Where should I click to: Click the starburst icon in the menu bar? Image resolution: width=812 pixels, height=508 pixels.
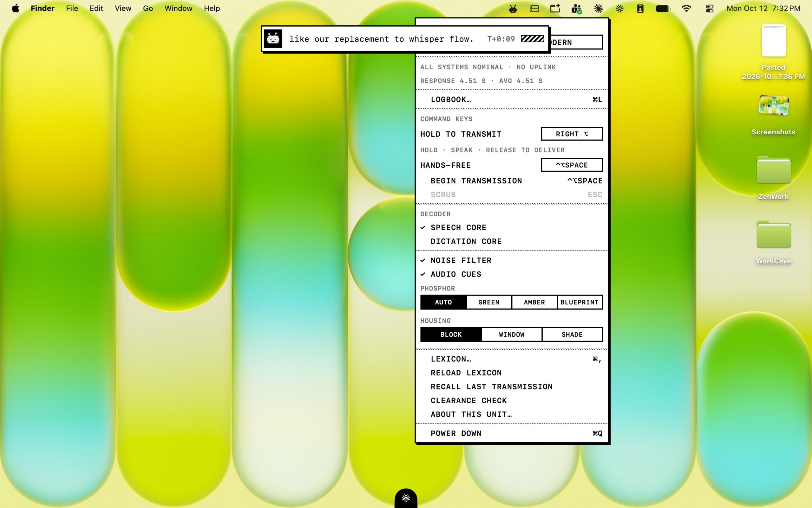(x=598, y=8)
